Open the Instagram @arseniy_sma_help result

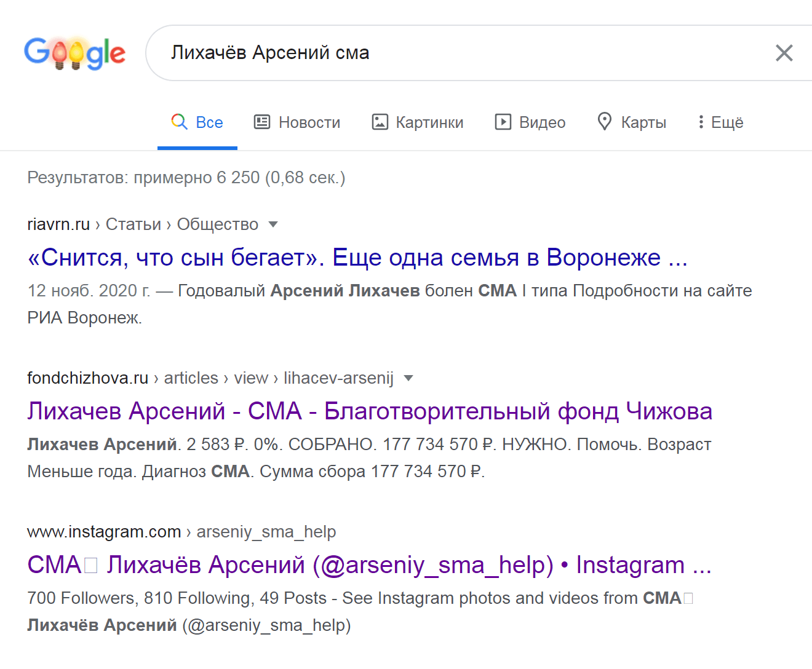369,565
